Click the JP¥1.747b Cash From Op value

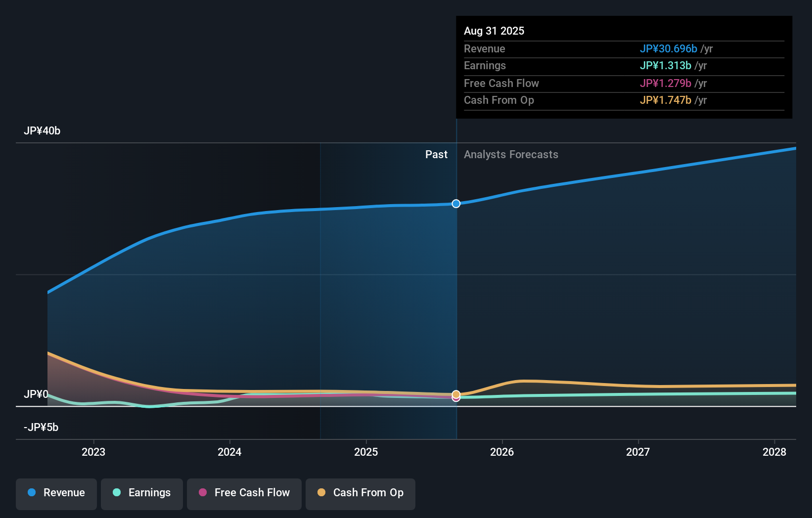point(665,100)
